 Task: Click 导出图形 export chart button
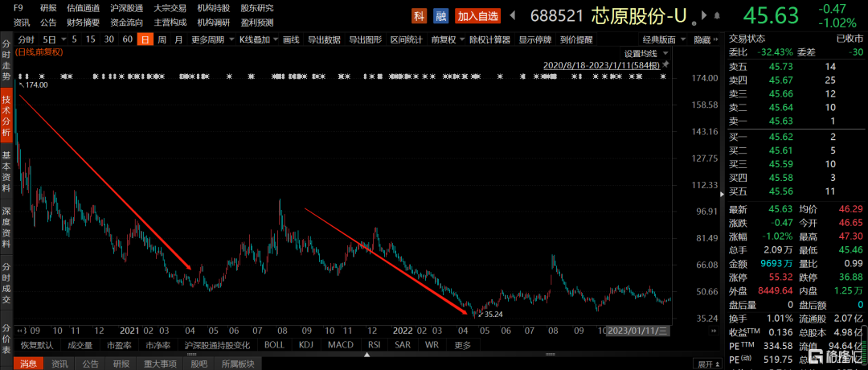point(366,40)
